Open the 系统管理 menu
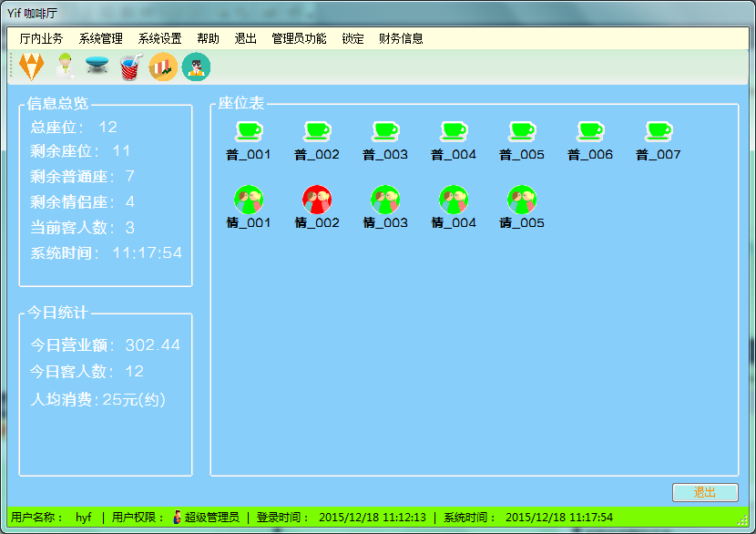The height and width of the screenshot is (534, 756). [100, 38]
